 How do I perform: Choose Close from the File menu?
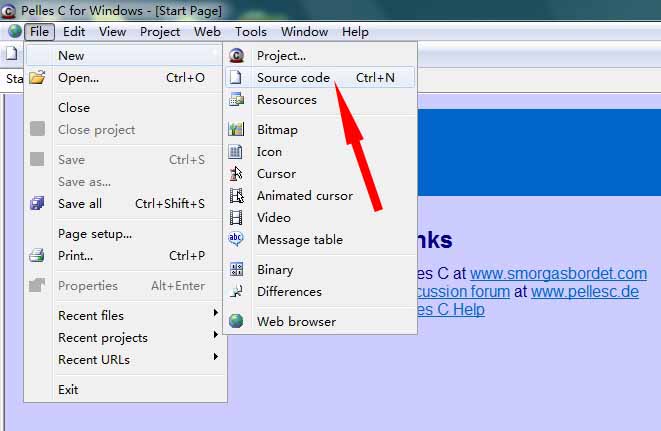pos(124,108)
